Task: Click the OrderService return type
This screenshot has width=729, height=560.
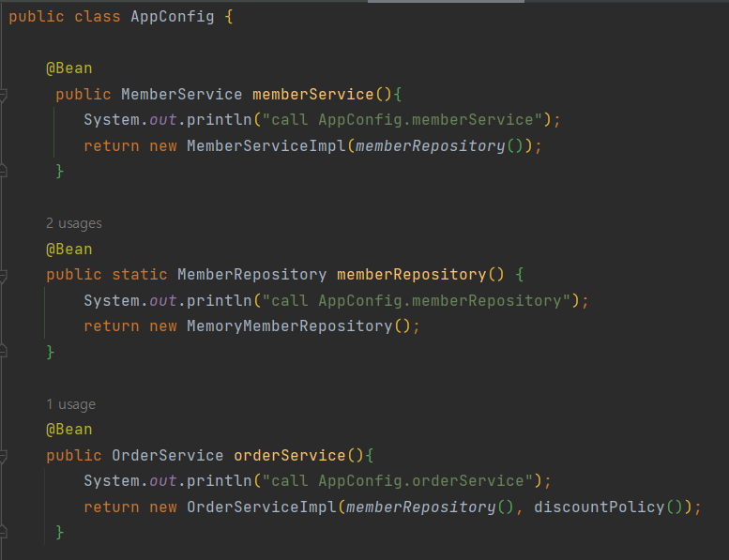Action: [x=167, y=456]
